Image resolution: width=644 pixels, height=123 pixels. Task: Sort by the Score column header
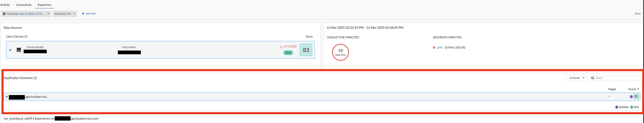pos(633,89)
